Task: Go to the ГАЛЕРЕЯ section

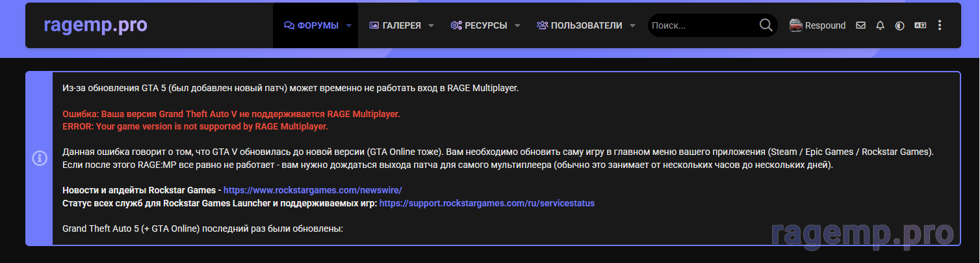Action: [x=395, y=25]
